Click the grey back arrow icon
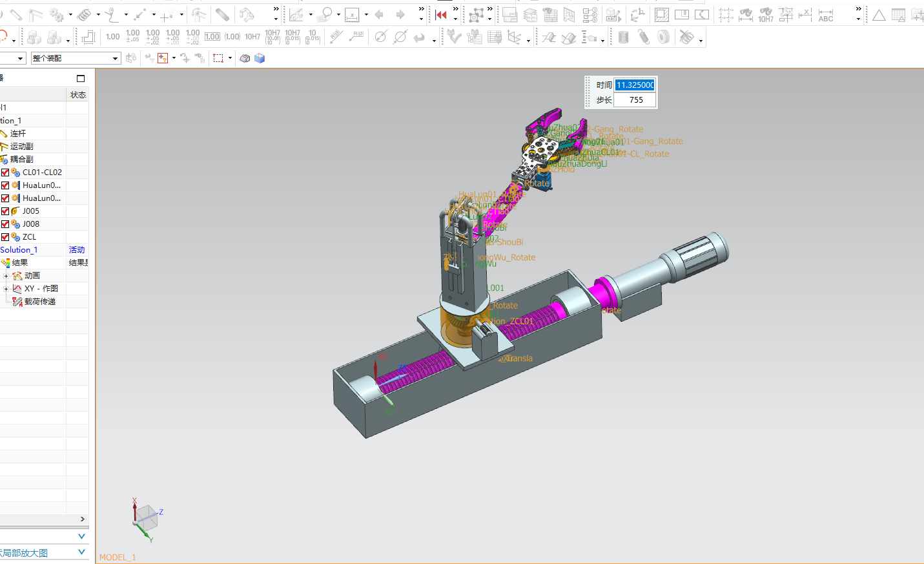Screen dimensions: 924x564 click(379, 14)
